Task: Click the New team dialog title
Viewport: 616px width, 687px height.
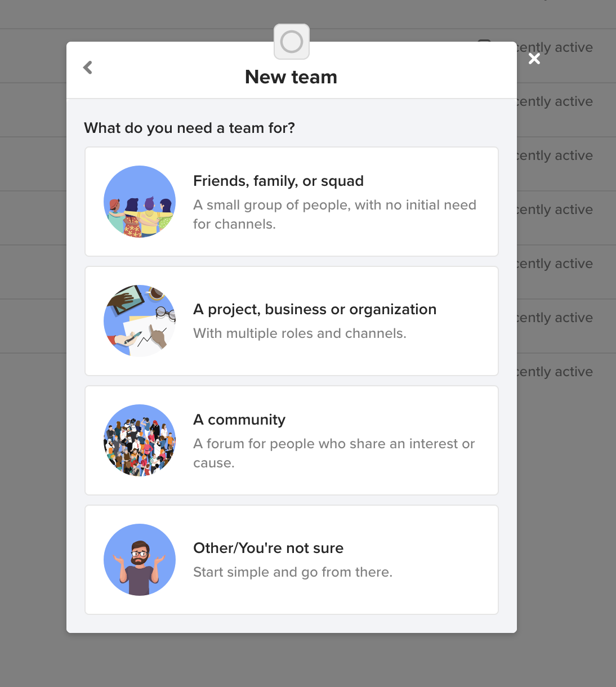Action: [291, 77]
